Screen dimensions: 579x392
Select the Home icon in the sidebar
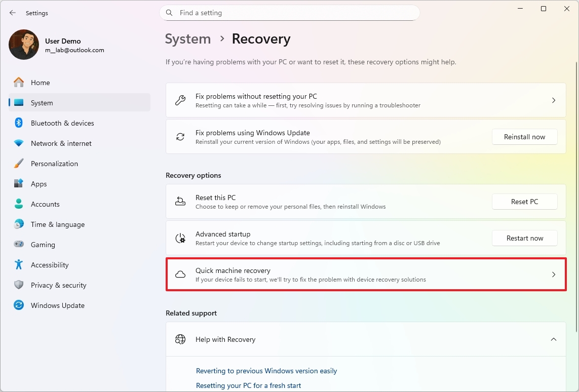point(18,83)
